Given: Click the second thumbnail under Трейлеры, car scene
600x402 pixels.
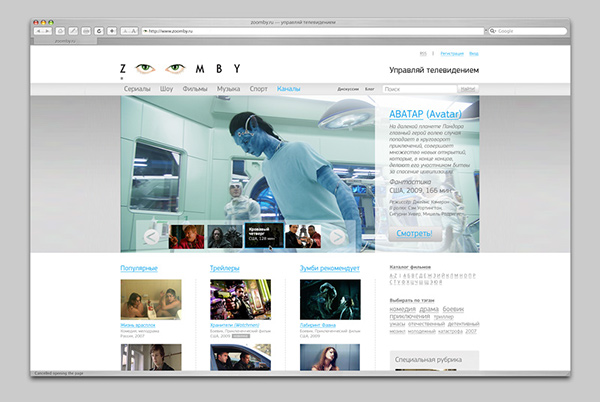Looking at the screenshot, I should click(x=240, y=357).
